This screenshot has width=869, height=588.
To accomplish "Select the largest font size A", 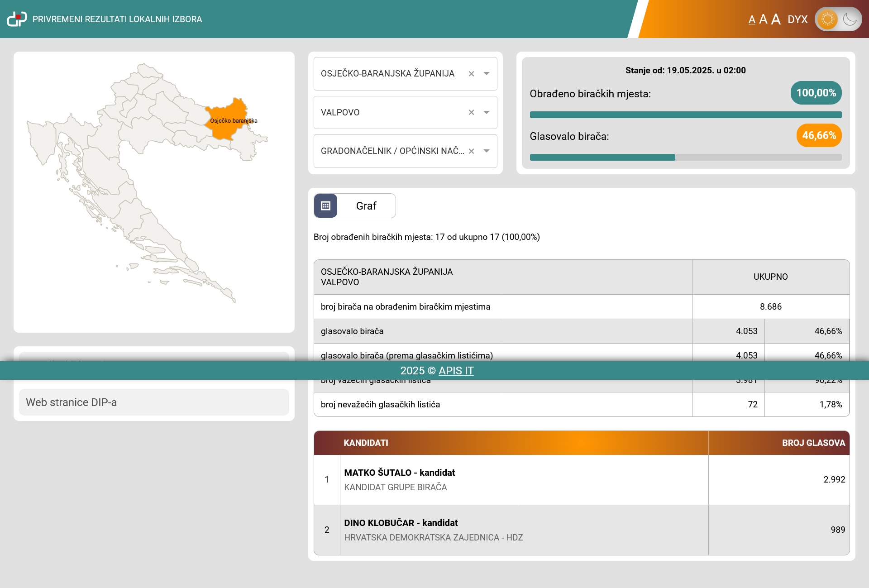I will pyautogui.click(x=776, y=19).
